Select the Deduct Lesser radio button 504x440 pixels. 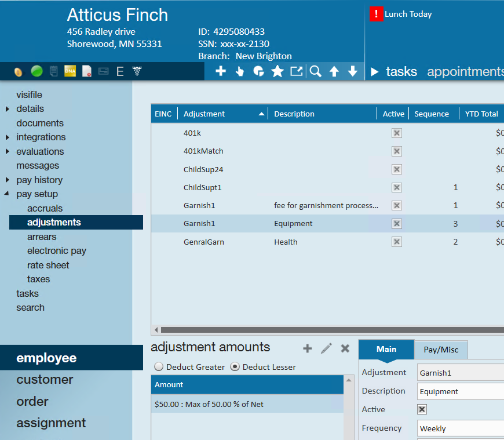tap(235, 366)
